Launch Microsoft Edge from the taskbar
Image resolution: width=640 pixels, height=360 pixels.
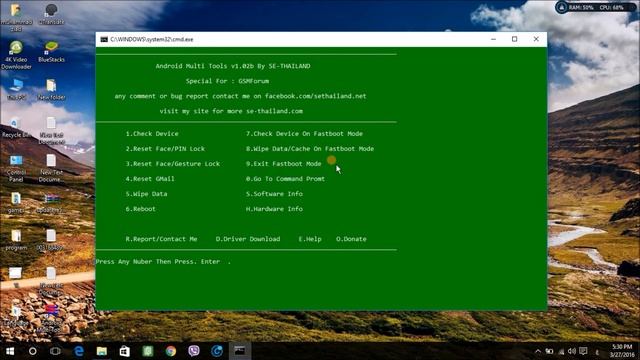79,351
